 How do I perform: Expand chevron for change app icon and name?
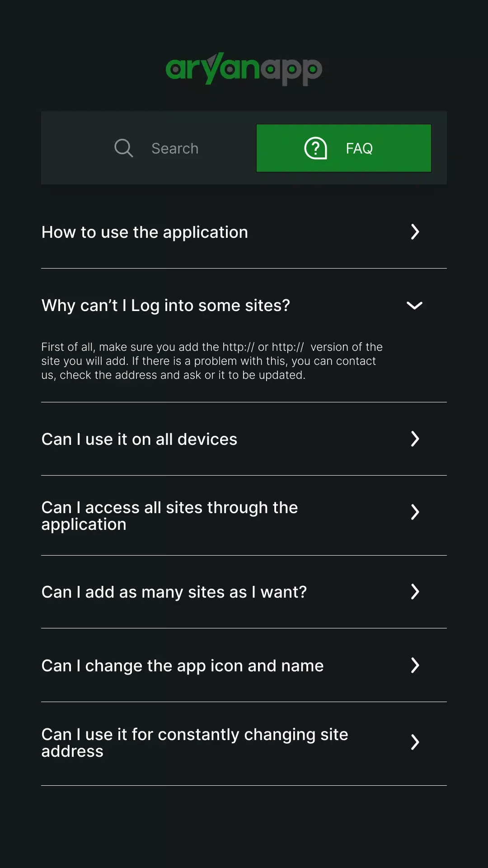[x=415, y=665]
